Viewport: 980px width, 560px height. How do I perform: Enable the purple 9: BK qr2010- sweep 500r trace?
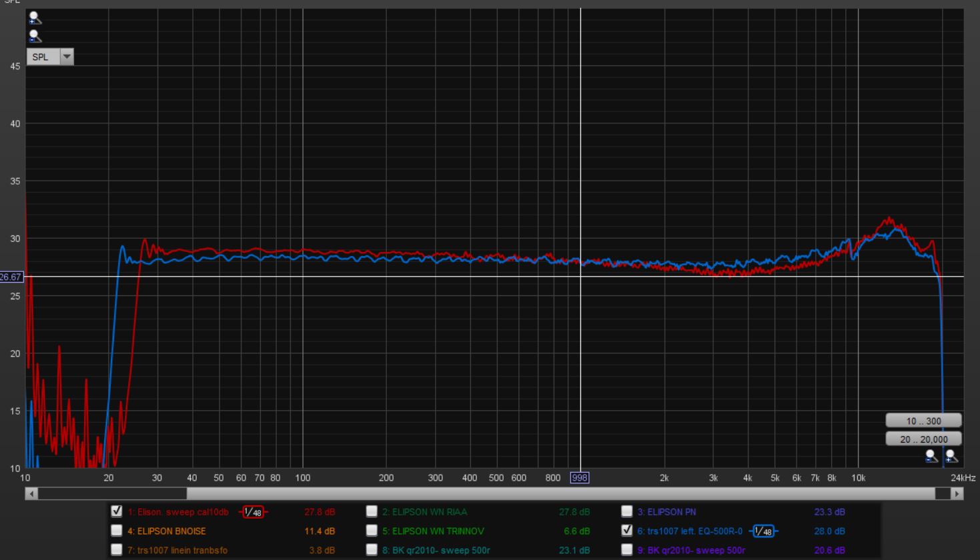pos(626,550)
